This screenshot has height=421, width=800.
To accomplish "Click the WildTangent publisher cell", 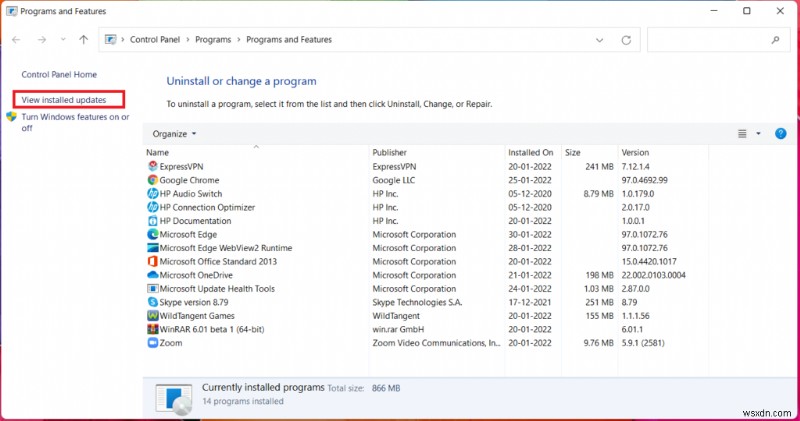I will tap(396, 316).
